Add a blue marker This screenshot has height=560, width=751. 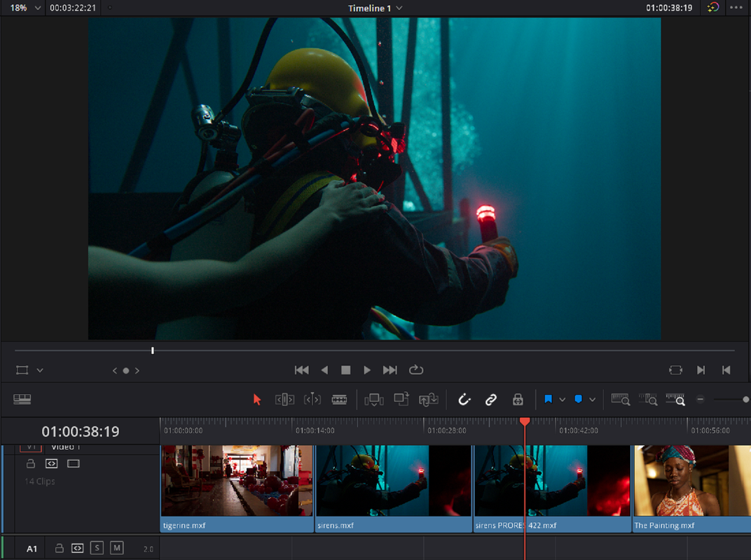coord(579,399)
